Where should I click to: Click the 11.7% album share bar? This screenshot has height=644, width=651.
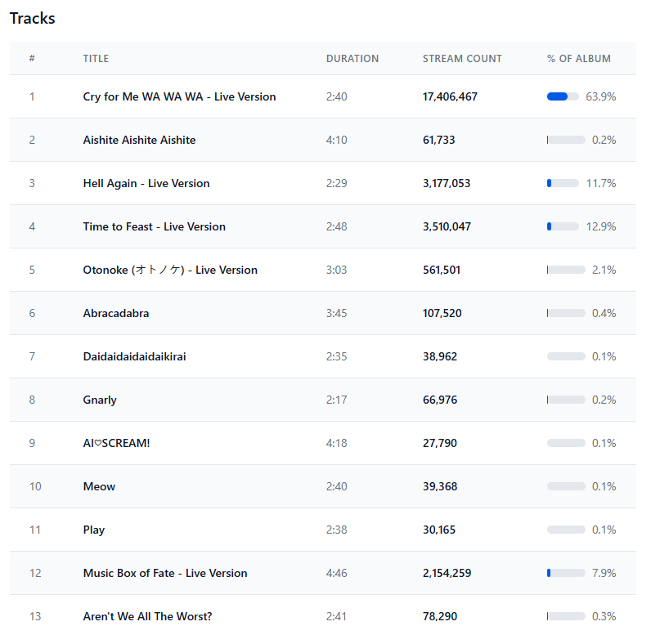coord(563,183)
